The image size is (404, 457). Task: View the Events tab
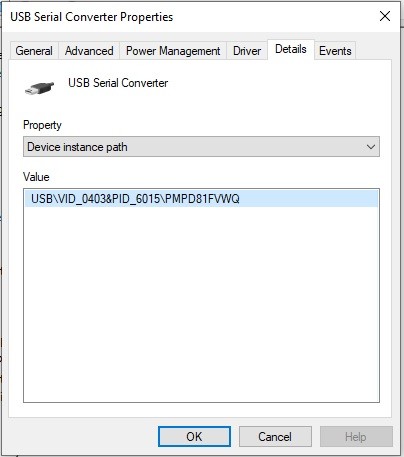pos(335,51)
